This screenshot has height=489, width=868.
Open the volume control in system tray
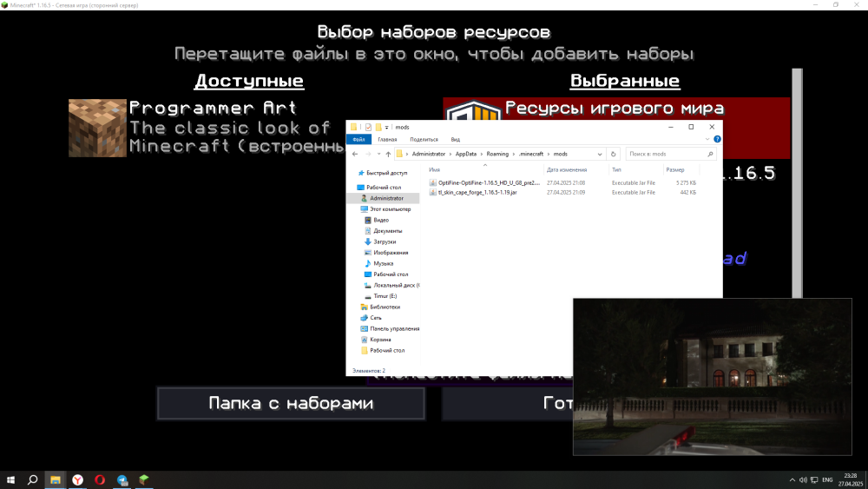pyautogui.click(x=803, y=479)
